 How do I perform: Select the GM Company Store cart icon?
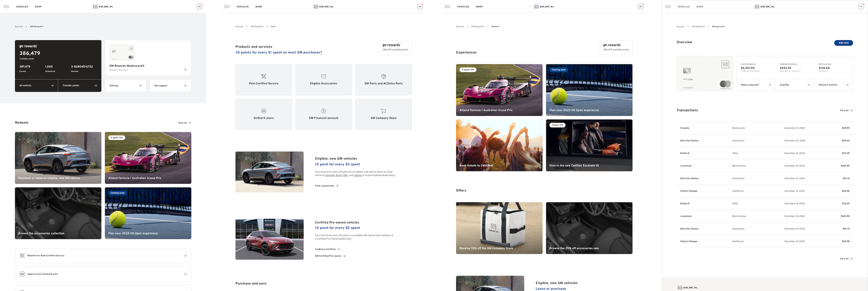384,111
